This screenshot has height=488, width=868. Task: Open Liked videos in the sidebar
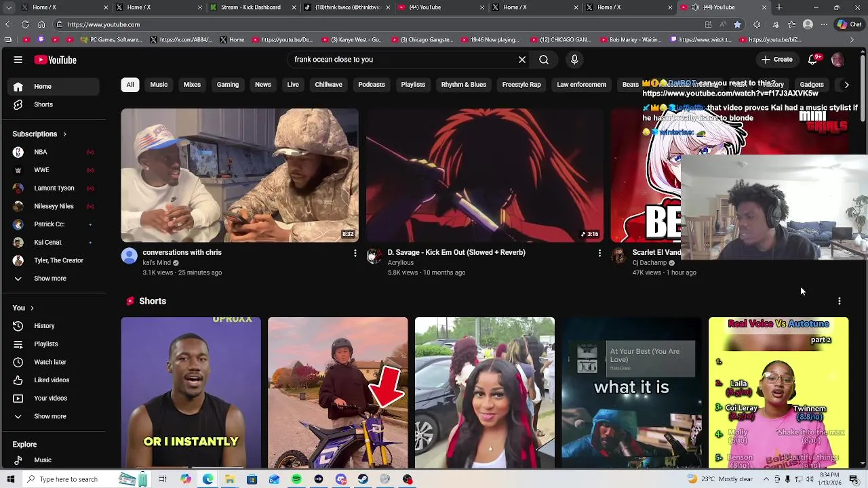coord(54,380)
